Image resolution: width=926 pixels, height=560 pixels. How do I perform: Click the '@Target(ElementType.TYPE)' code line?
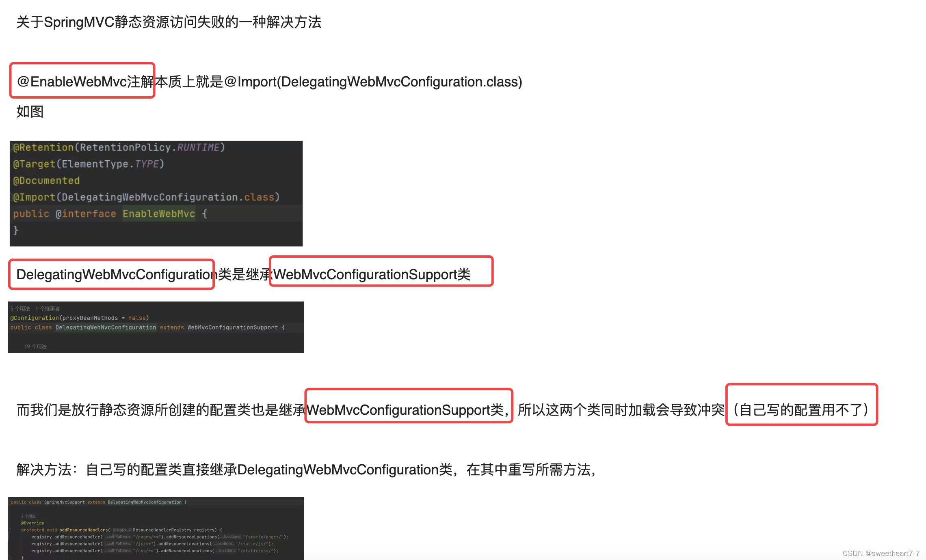pos(89,164)
